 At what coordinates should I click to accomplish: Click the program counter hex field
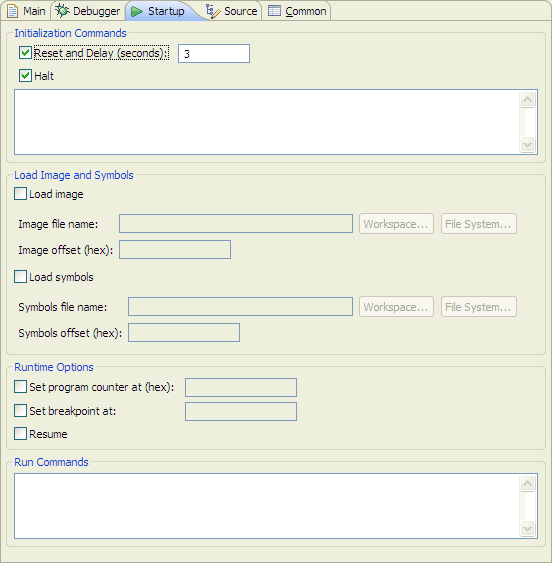241,387
